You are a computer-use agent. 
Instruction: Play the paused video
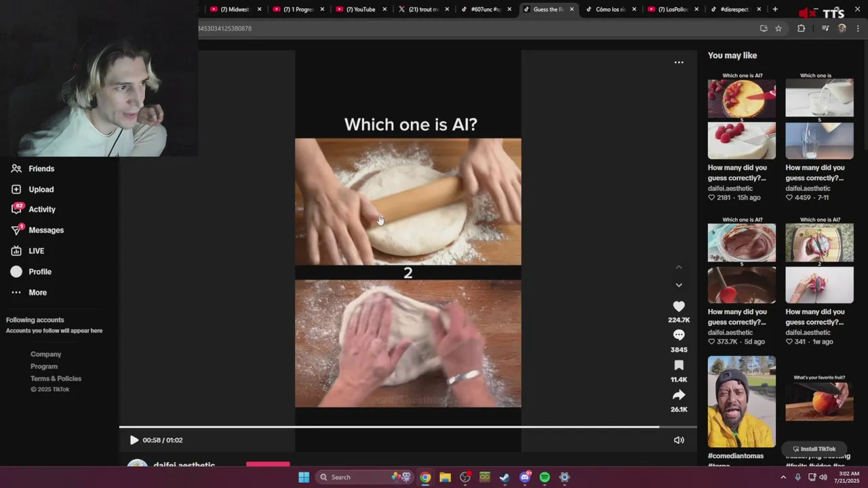[x=134, y=440]
